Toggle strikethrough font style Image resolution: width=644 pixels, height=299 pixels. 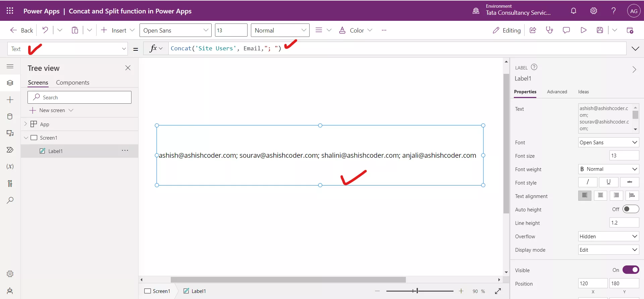coord(630,182)
